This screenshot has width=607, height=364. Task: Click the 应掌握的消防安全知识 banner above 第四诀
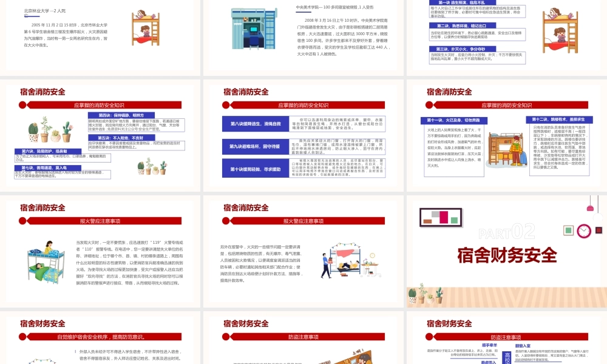[x=100, y=105]
